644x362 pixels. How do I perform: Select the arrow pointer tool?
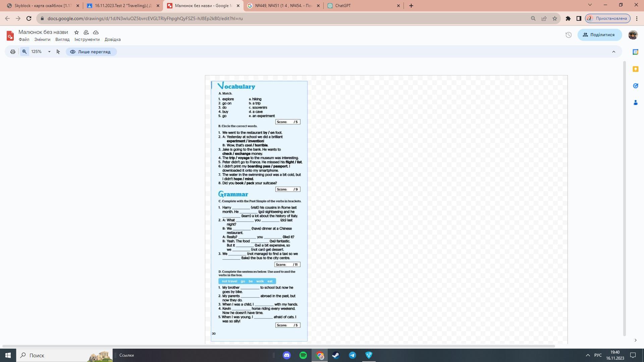pos(58,52)
